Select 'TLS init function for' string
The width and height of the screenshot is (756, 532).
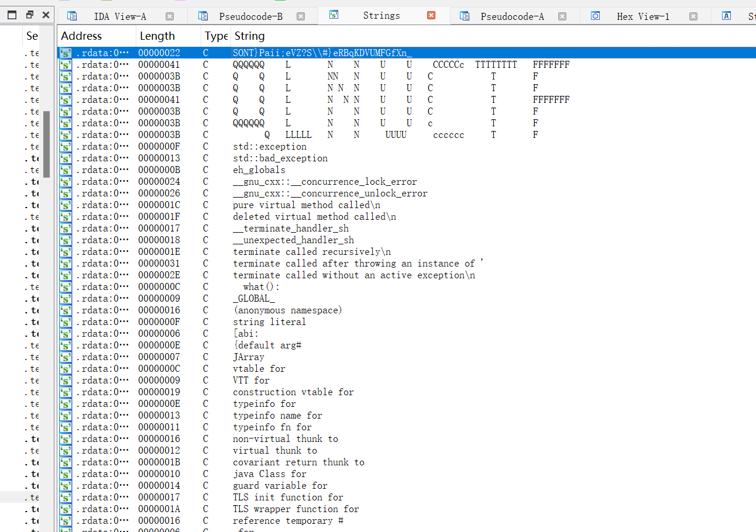point(288,498)
